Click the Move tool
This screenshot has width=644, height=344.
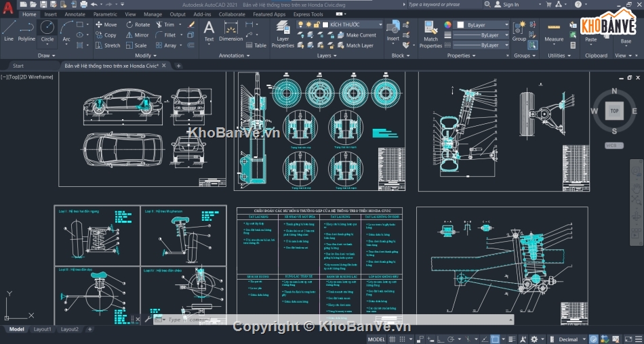click(x=106, y=24)
